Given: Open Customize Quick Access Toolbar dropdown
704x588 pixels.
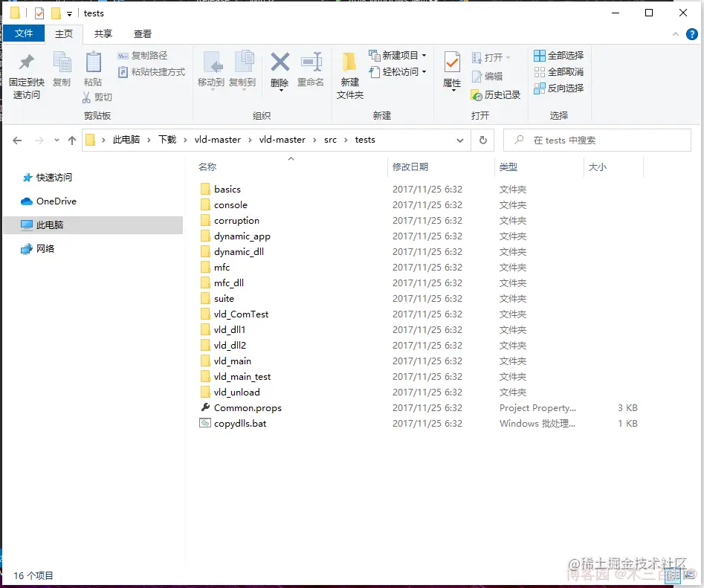Looking at the screenshot, I should tap(69, 14).
